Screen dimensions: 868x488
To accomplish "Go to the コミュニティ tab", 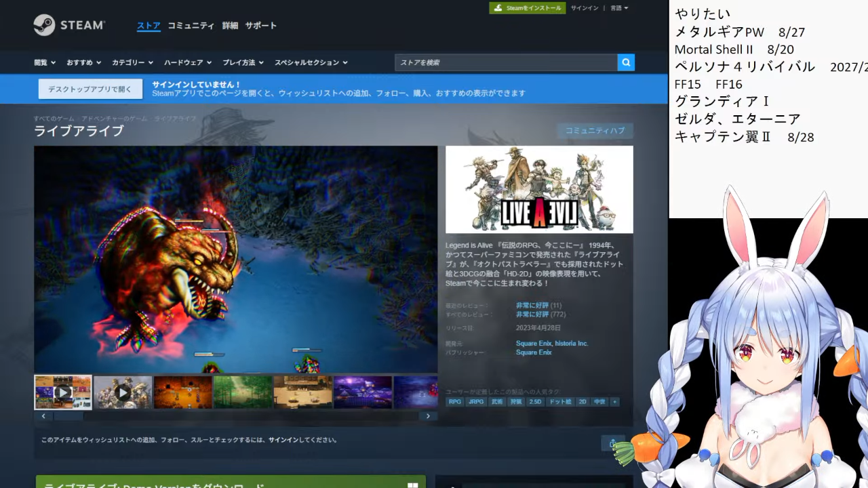I will [191, 26].
